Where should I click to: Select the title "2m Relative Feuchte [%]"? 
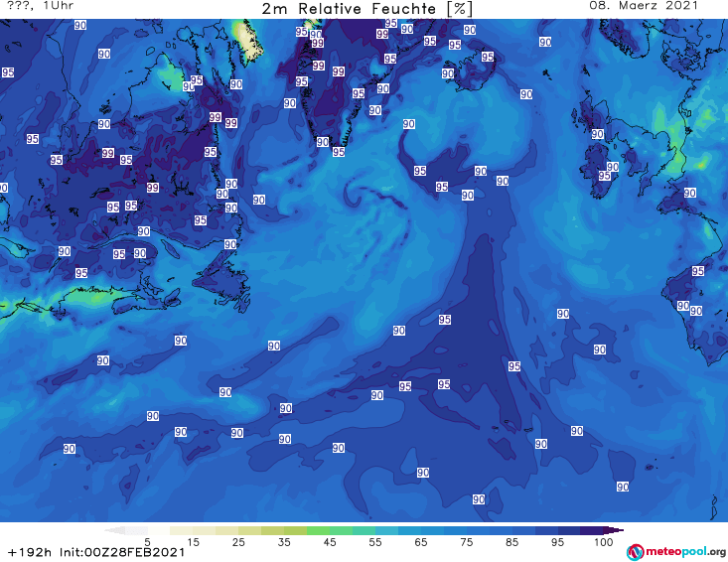367,9
